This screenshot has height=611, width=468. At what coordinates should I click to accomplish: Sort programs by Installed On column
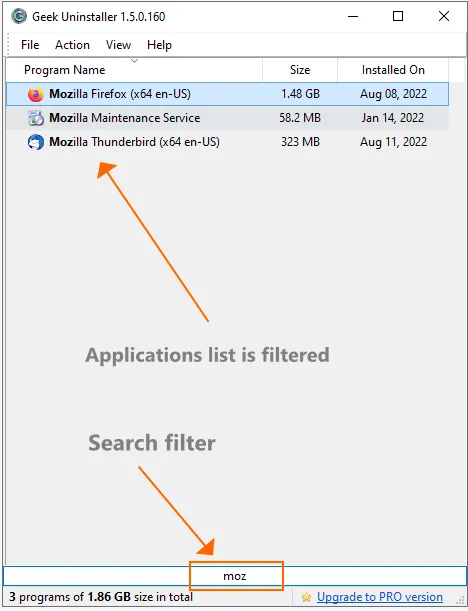pyautogui.click(x=393, y=70)
